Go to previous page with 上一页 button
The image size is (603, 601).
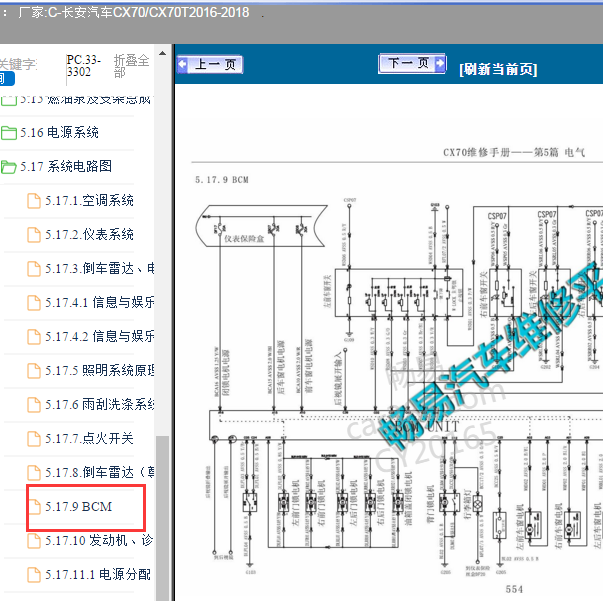[210, 64]
